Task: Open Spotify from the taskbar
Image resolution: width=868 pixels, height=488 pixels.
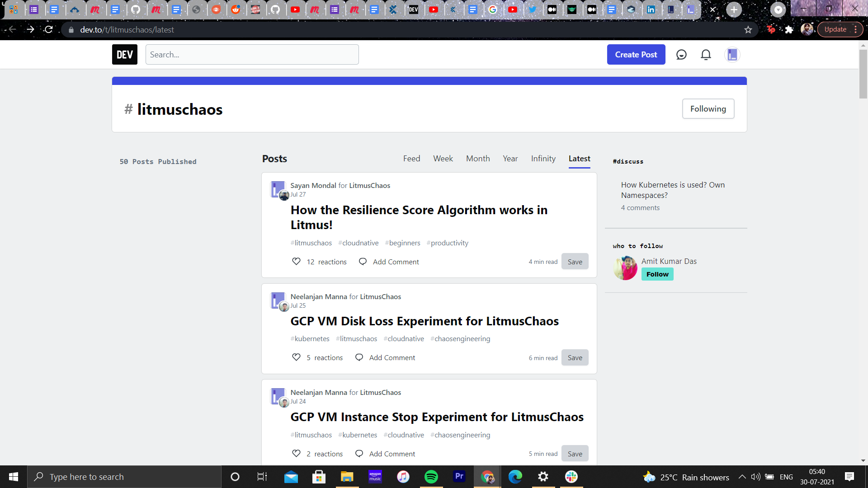Action: pyautogui.click(x=431, y=477)
